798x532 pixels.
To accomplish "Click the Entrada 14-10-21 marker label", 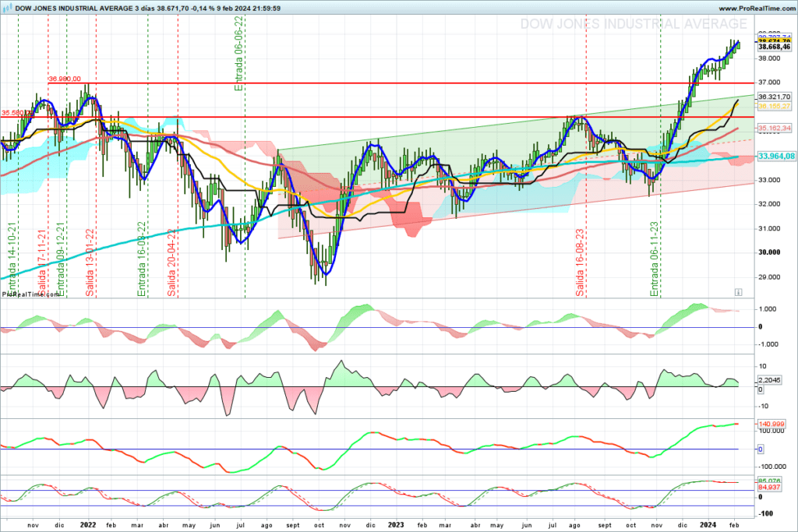I will click(12, 259).
